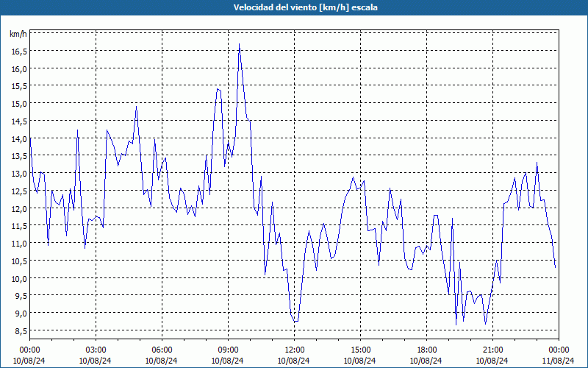Select the 13,0 y-axis label
The image size is (588, 368).
[19, 174]
